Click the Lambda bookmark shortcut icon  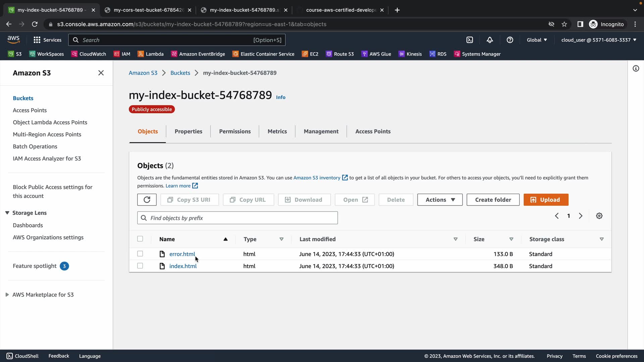click(141, 54)
